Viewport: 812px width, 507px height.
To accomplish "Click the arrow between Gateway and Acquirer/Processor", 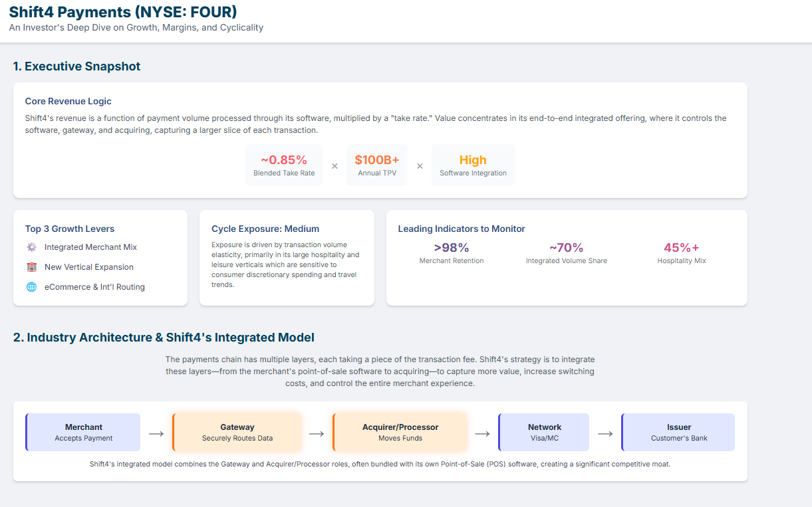I will (317, 434).
